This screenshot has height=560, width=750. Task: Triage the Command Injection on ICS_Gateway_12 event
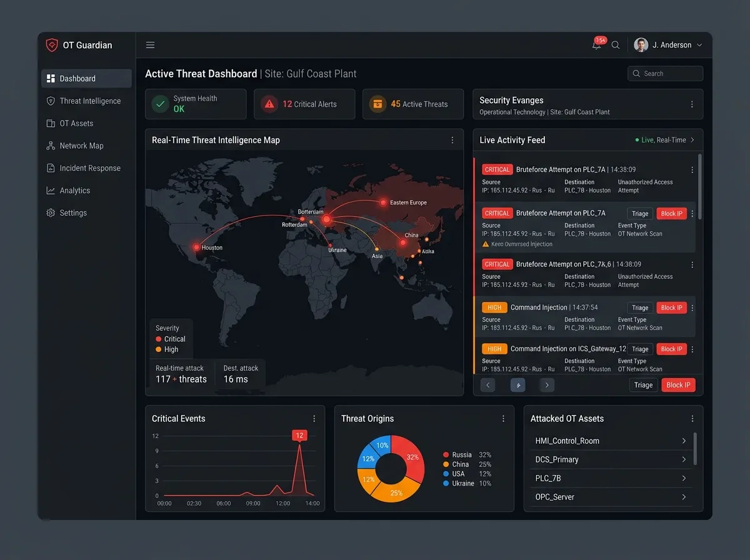(640, 349)
